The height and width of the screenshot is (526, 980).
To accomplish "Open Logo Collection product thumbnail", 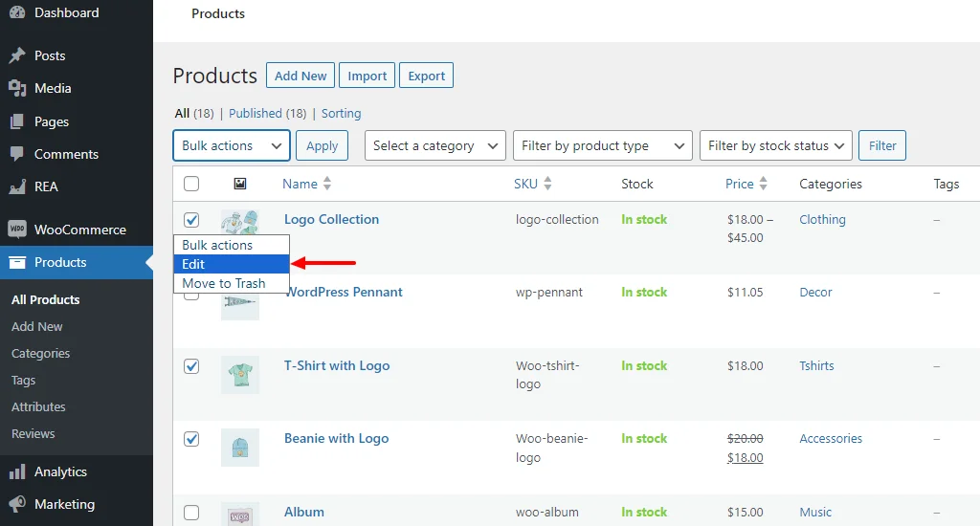I will (x=240, y=222).
